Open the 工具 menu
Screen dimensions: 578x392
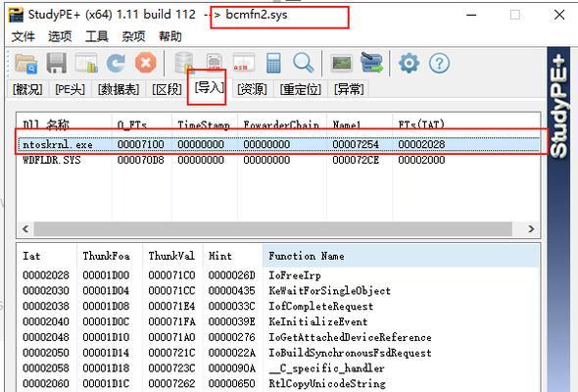pyautogui.click(x=97, y=36)
